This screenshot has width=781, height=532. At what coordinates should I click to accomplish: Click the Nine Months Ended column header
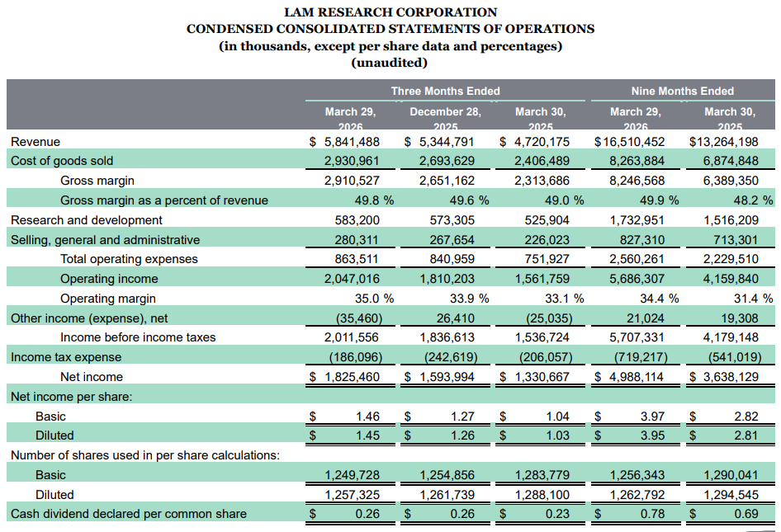(682, 91)
